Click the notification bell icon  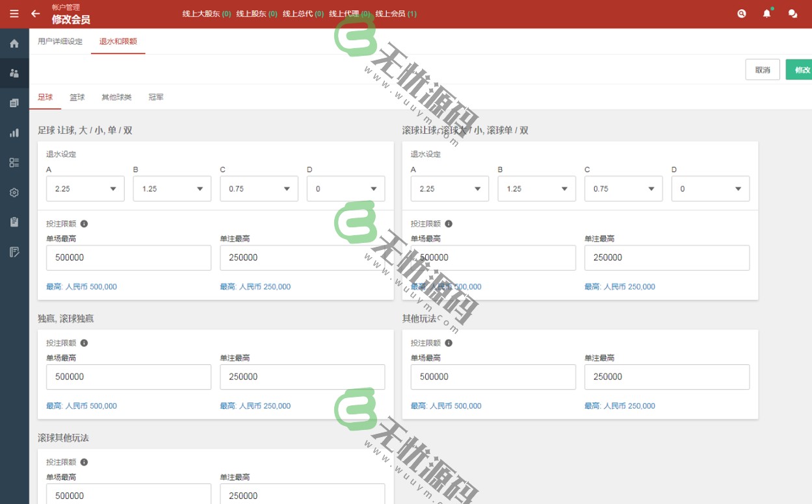click(767, 14)
